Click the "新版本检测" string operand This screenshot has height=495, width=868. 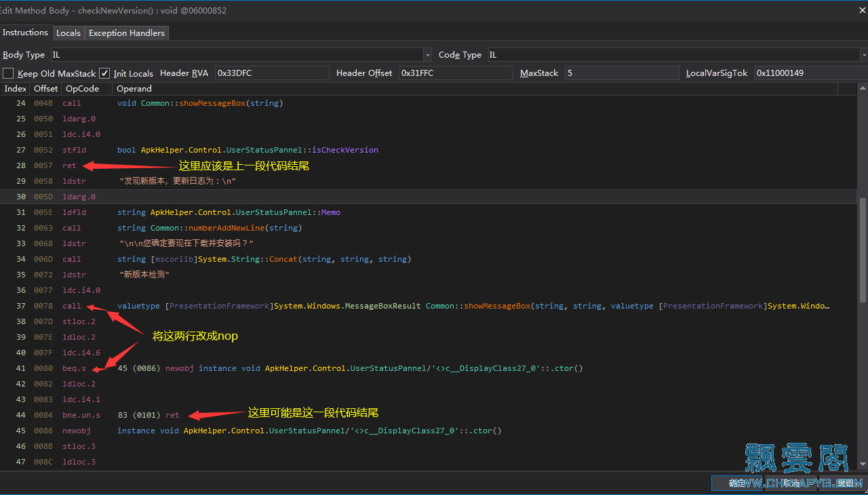(x=144, y=275)
